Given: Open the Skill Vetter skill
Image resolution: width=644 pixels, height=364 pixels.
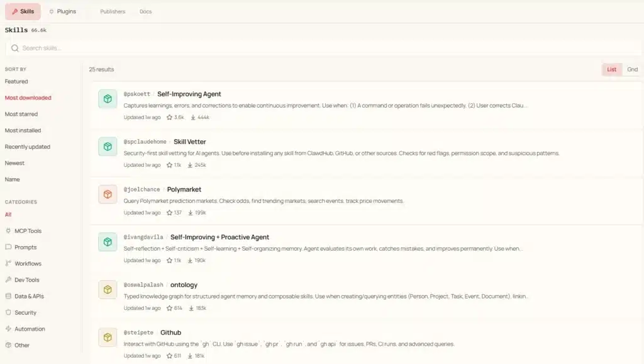Looking at the screenshot, I should (x=190, y=142).
